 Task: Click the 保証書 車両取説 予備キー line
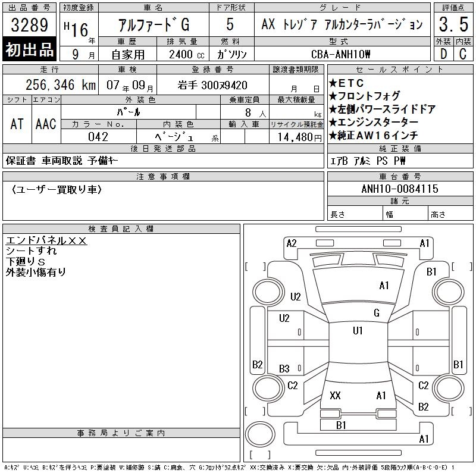pyautogui.click(x=62, y=161)
